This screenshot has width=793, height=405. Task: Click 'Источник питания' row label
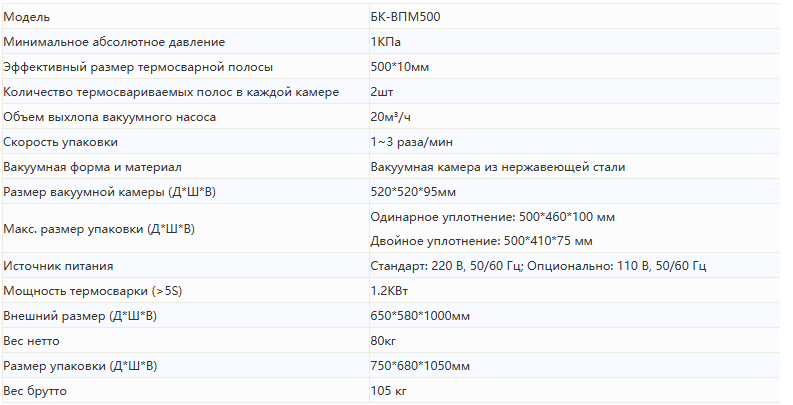(58, 266)
